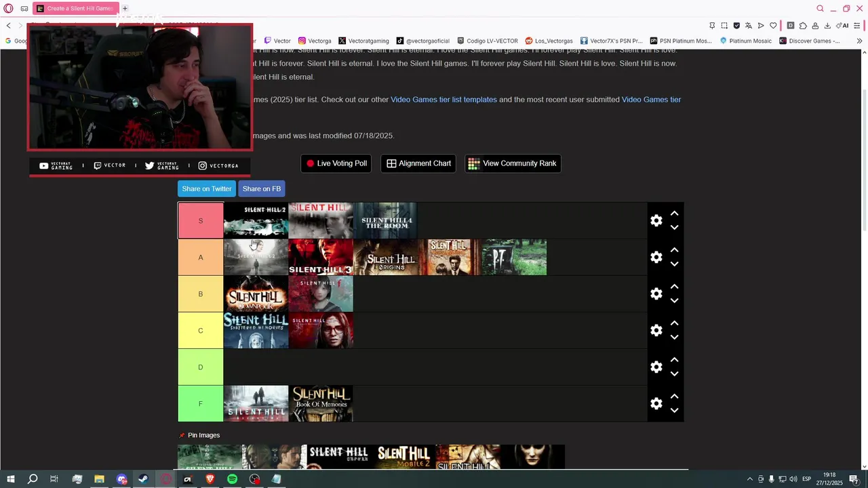Open a new browser tab
868x488 pixels.
[125, 8]
